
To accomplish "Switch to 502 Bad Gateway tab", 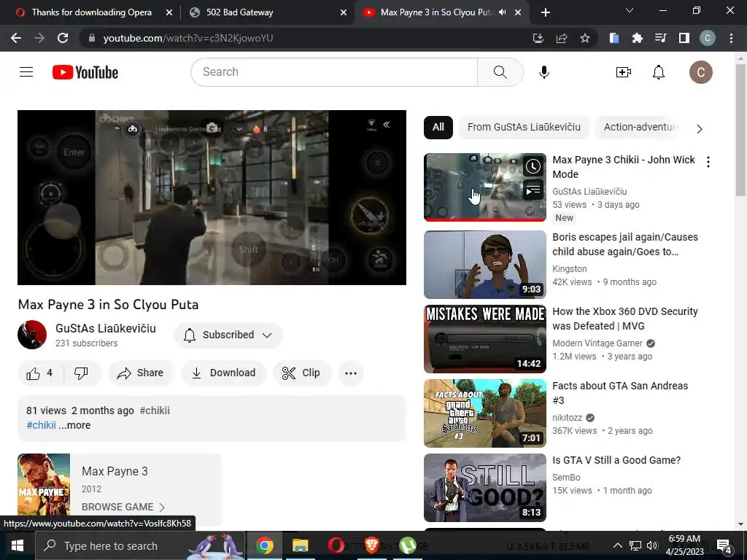I will click(268, 12).
